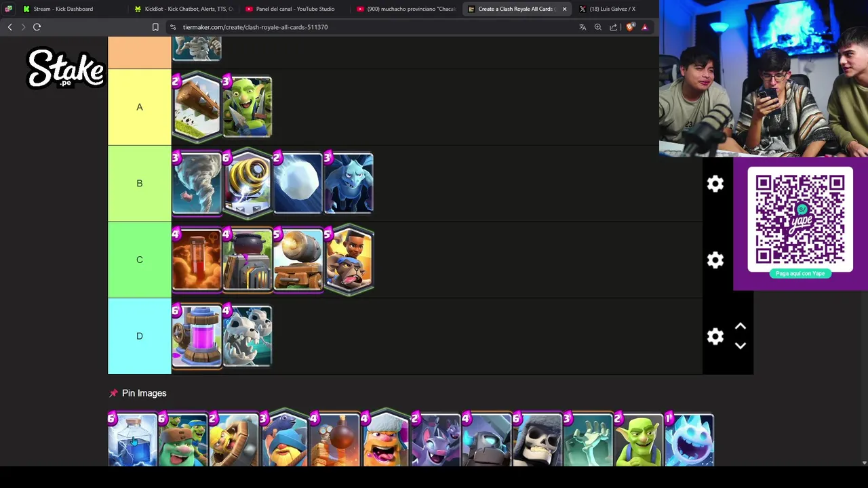Choose the Bomb Tower card in image pool
Image resolution: width=868 pixels, height=488 pixels.
point(335,440)
